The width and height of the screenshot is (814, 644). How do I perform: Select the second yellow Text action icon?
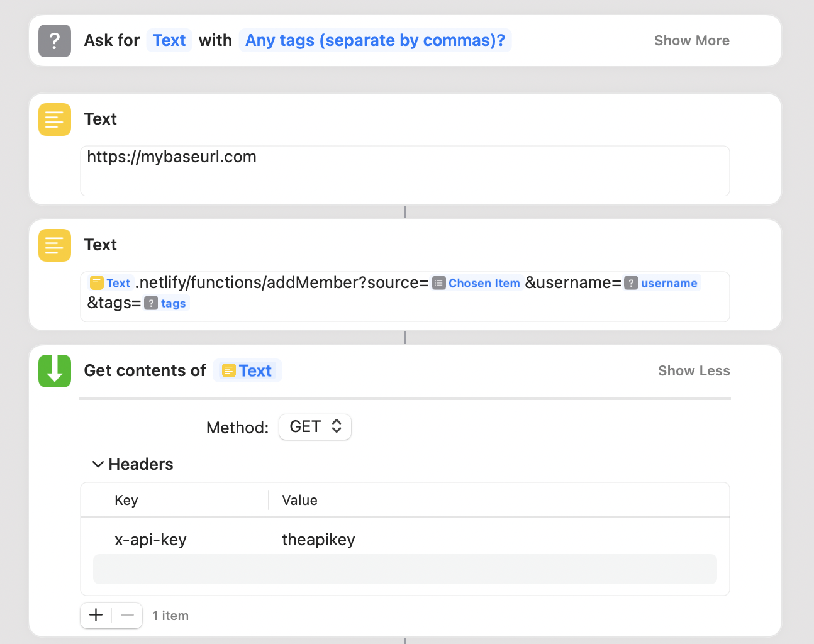coord(54,245)
